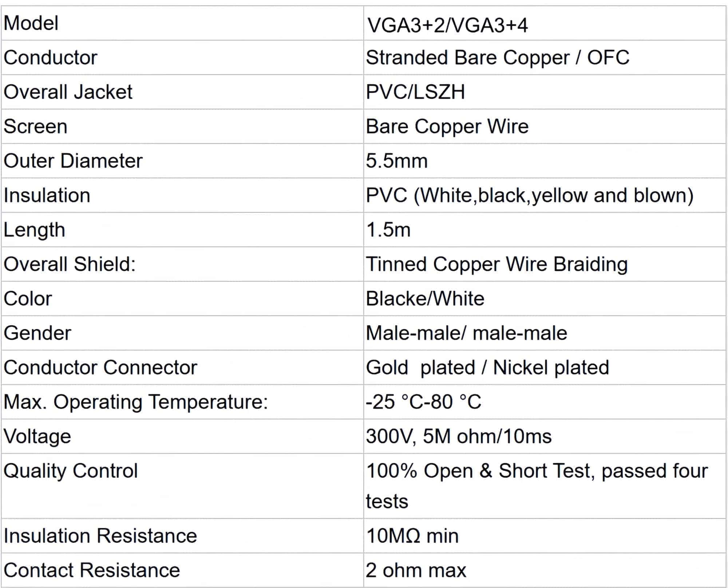The image size is (728, 588).
Task: Select the Max. Operating Temperature label
Action: (136, 402)
